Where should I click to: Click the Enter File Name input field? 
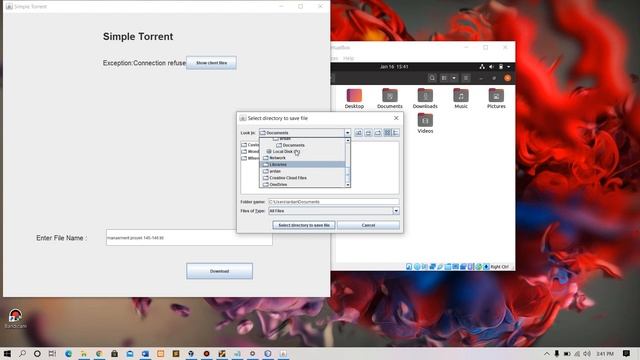point(189,238)
